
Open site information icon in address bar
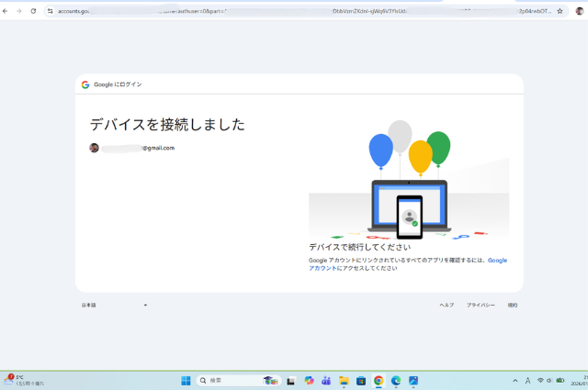pyautogui.click(x=51, y=11)
